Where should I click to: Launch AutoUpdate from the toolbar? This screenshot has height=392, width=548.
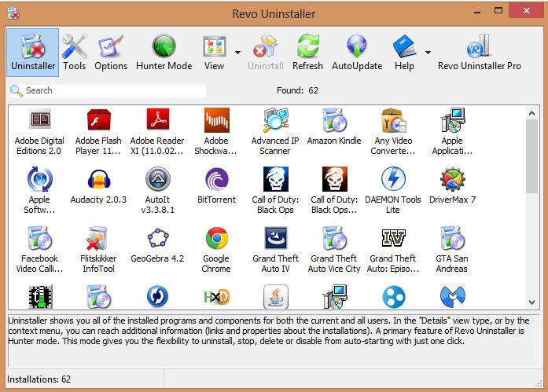pos(356,52)
